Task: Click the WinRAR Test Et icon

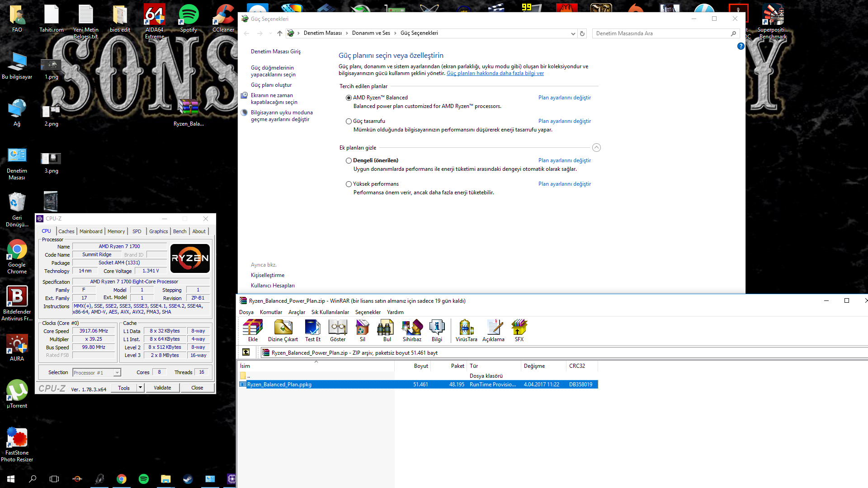Action: point(312,330)
